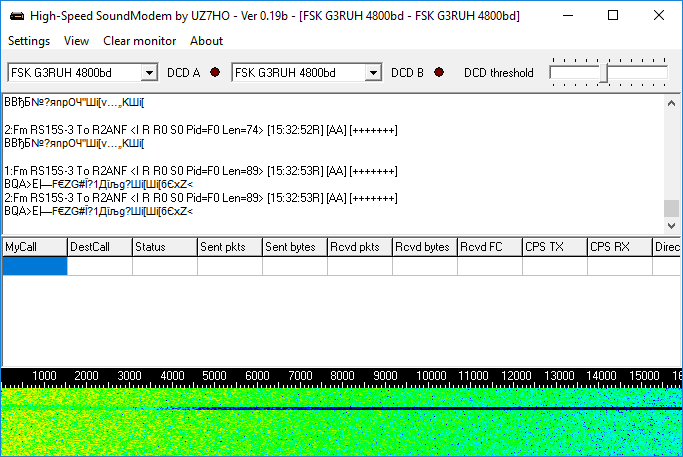Click the DCD A red indicator light

tap(213, 73)
